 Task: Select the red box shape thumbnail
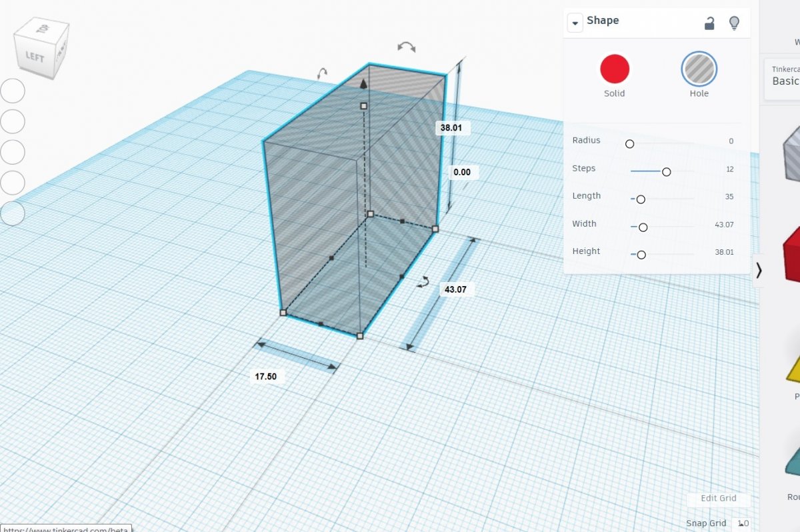pos(792,254)
